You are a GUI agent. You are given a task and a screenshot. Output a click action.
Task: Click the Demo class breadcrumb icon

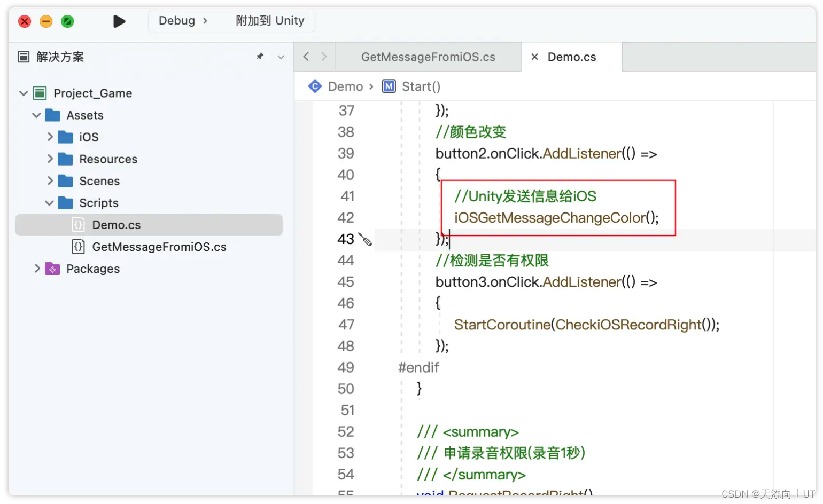coord(315,86)
